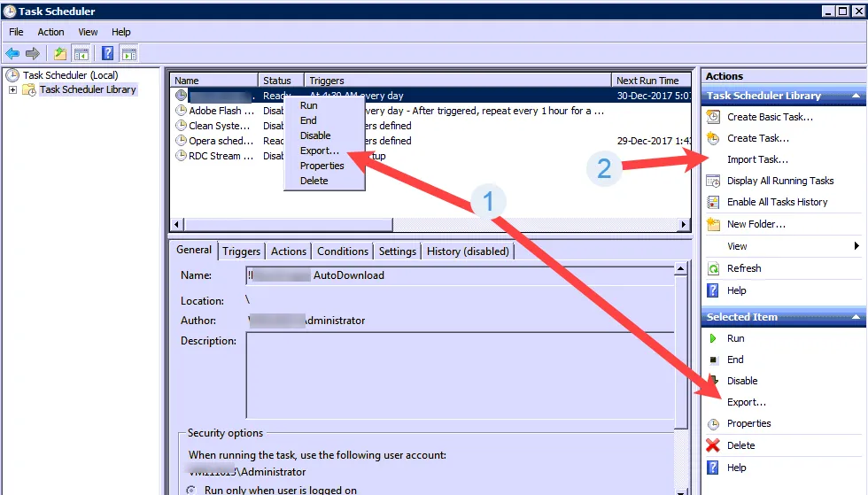Click inside the Description text box

click(460, 375)
